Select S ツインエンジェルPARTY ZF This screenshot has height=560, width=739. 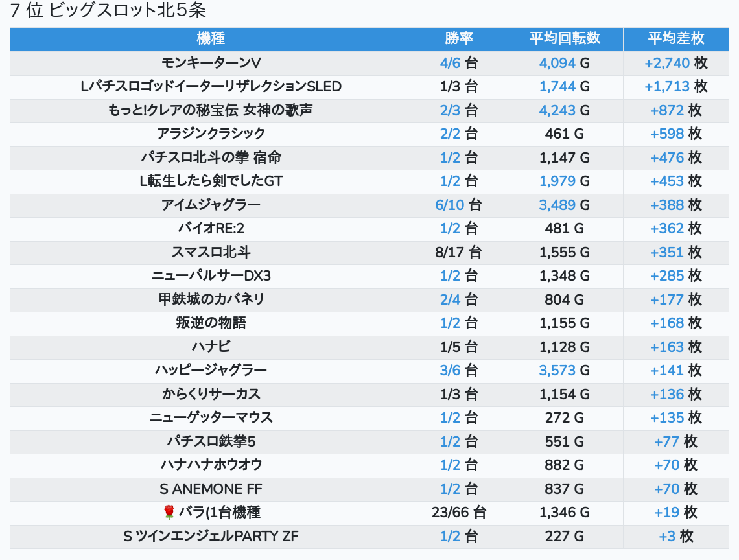(x=211, y=537)
